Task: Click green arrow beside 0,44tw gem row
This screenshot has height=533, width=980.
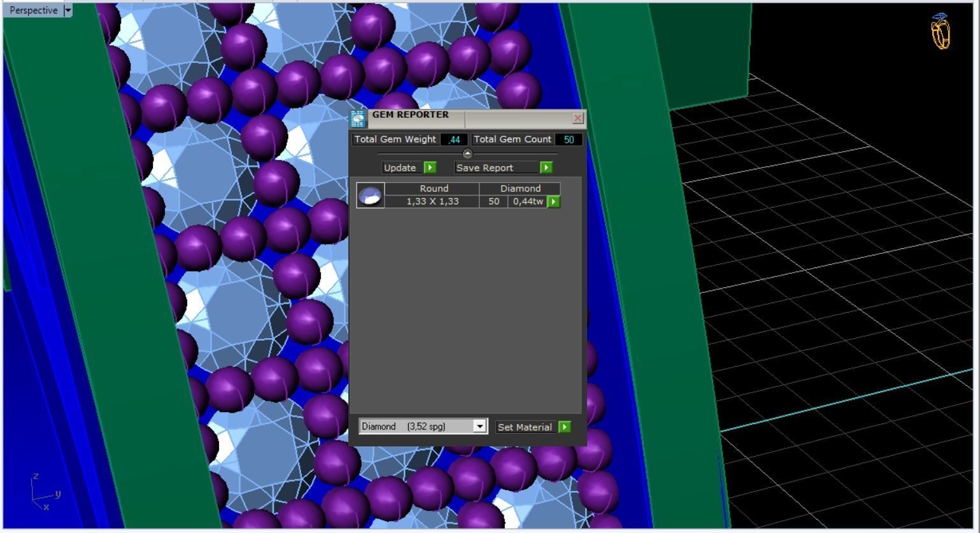Action: [x=553, y=201]
